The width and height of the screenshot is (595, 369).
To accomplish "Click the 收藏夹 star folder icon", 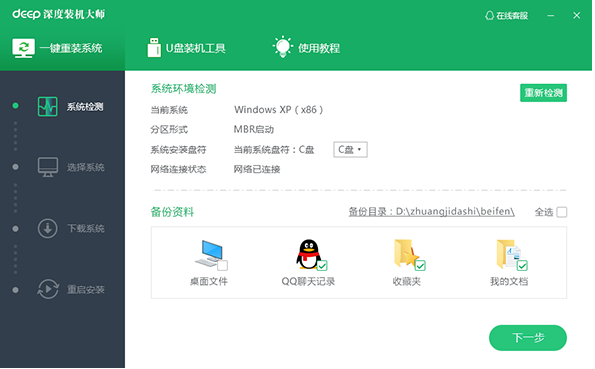I will point(407,254).
